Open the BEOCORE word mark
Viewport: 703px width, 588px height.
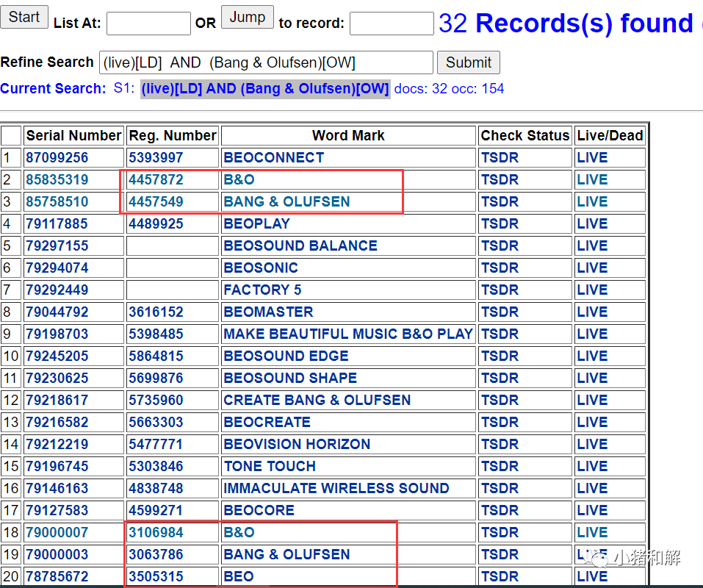tap(259, 510)
